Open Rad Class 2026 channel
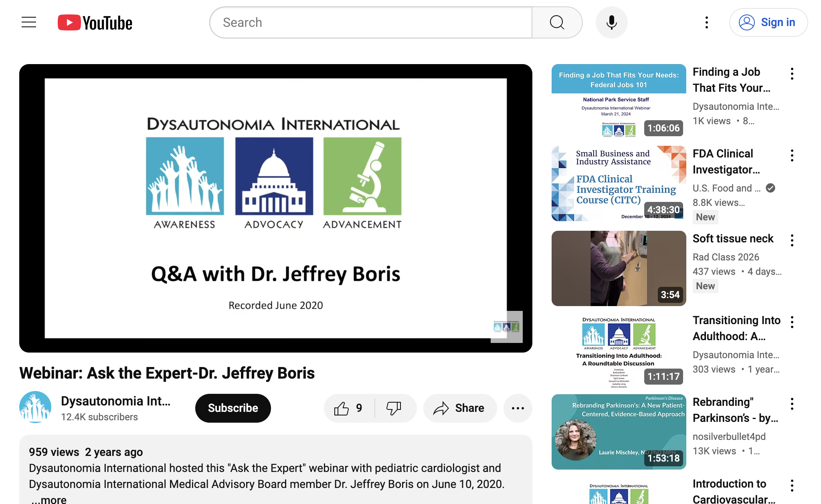This screenshot has height=504, width=821. tap(726, 257)
